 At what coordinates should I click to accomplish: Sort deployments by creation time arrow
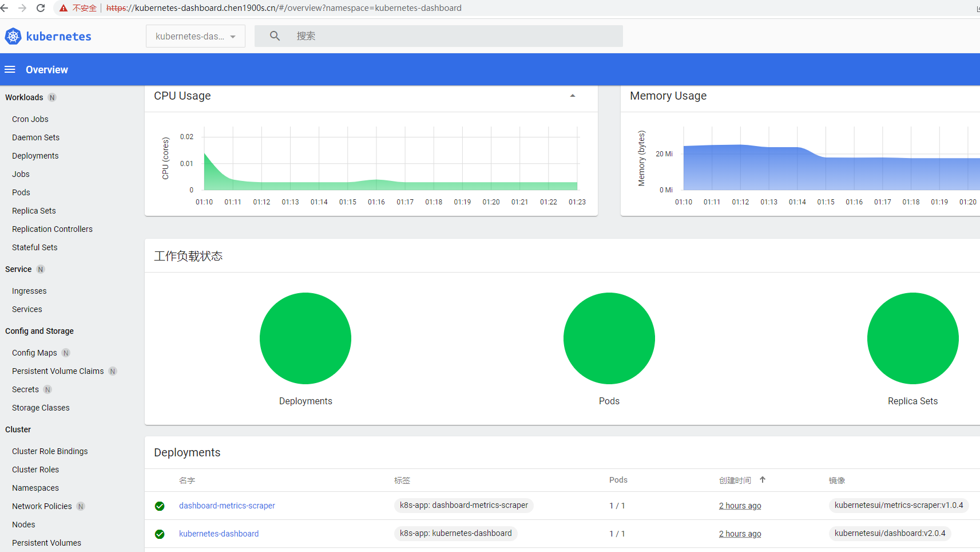pyautogui.click(x=763, y=480)
